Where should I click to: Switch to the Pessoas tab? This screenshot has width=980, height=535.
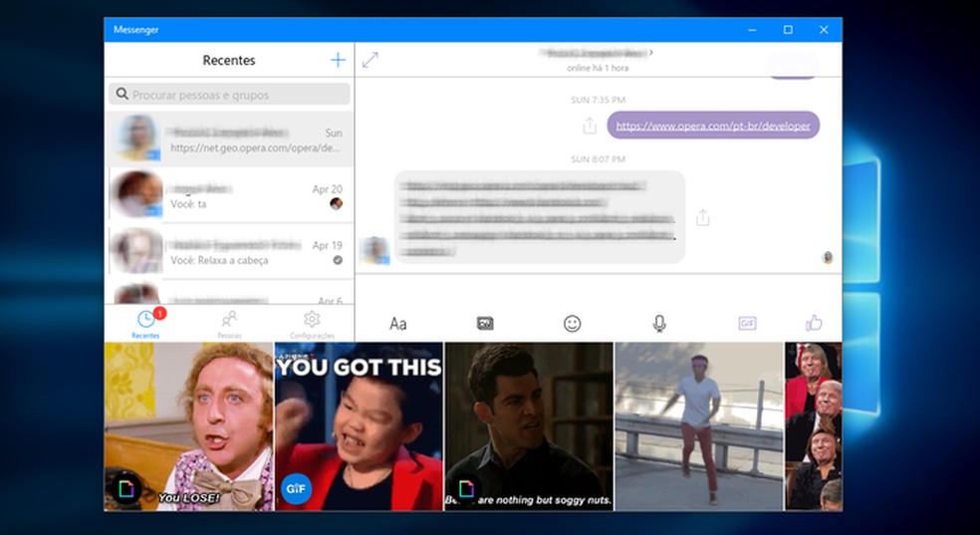[x=229, y=324]
